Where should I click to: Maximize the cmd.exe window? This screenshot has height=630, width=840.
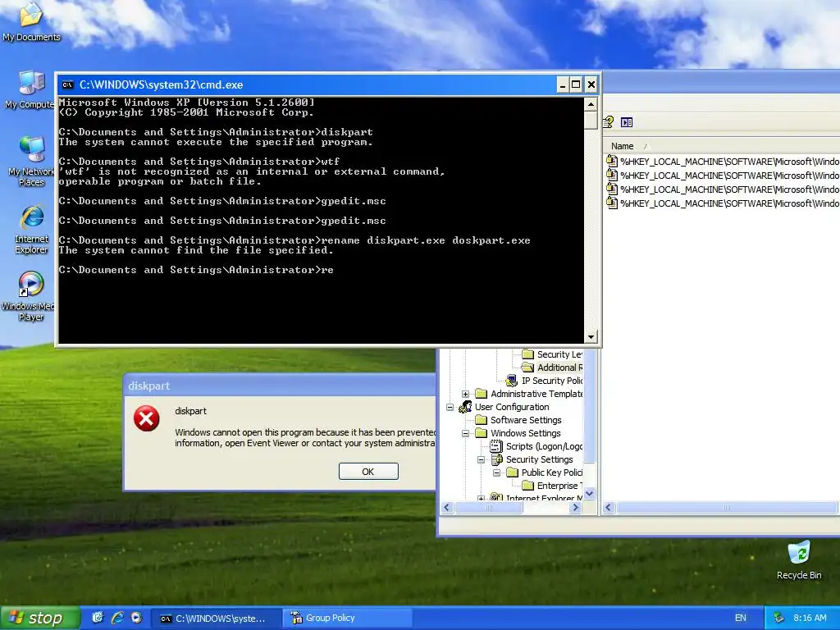[576, 84]
